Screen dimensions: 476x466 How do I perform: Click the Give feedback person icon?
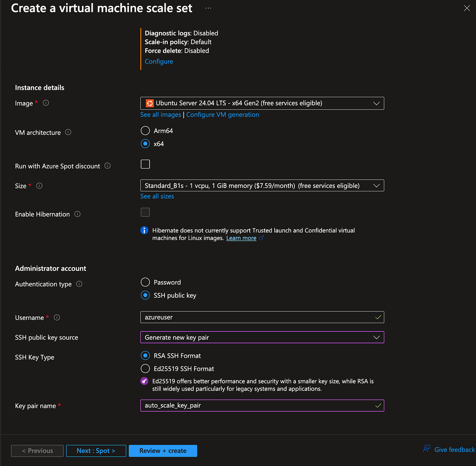point(427,449)
